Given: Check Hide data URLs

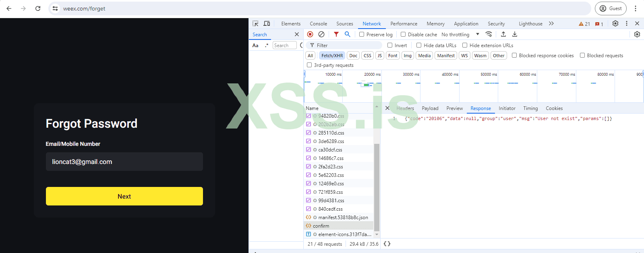Looking at the screenshot, I should 419,45.
